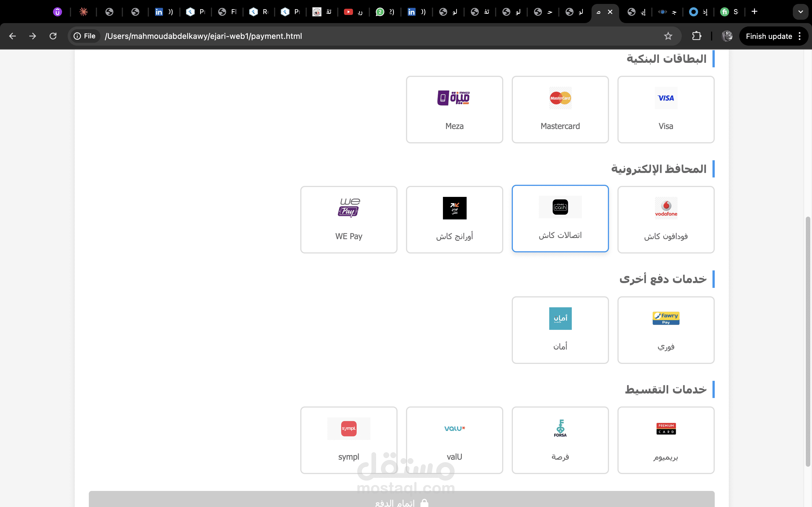
Task: Click the Fawry Pay logo
Action: coord(666,318)
